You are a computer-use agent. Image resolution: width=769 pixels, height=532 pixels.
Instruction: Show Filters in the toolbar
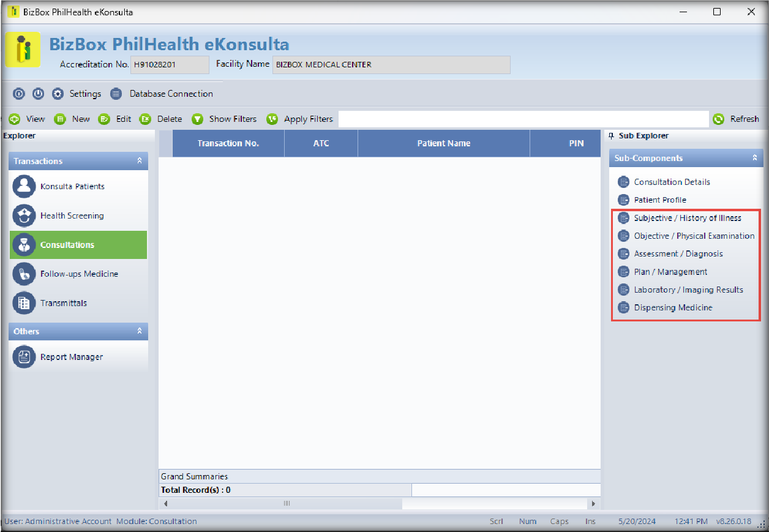(x=232, y=119)
